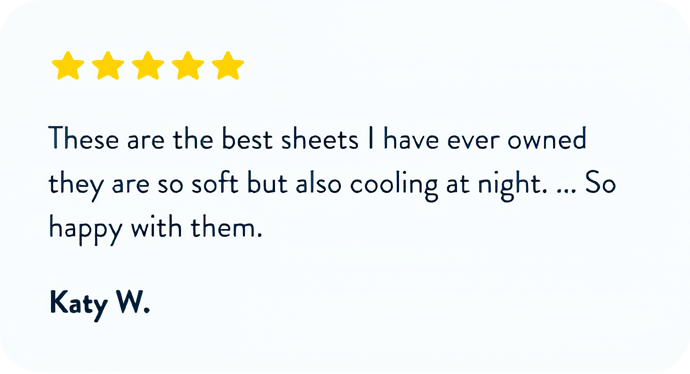Screen dimensions: 690x374
Task: Click the word "So" ending the second line
Action: (600, 183)
